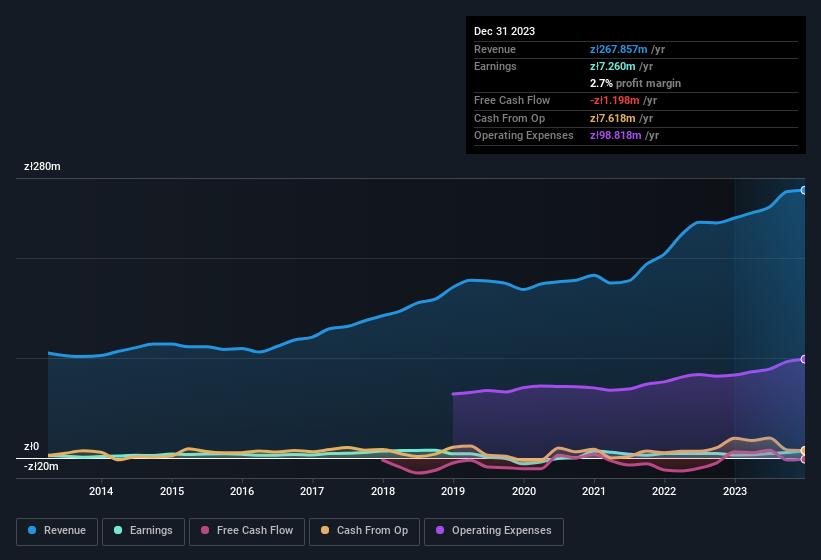Click the zł0 y-axis label
This screenshot has width=821, height=560.
pos(31,446)
